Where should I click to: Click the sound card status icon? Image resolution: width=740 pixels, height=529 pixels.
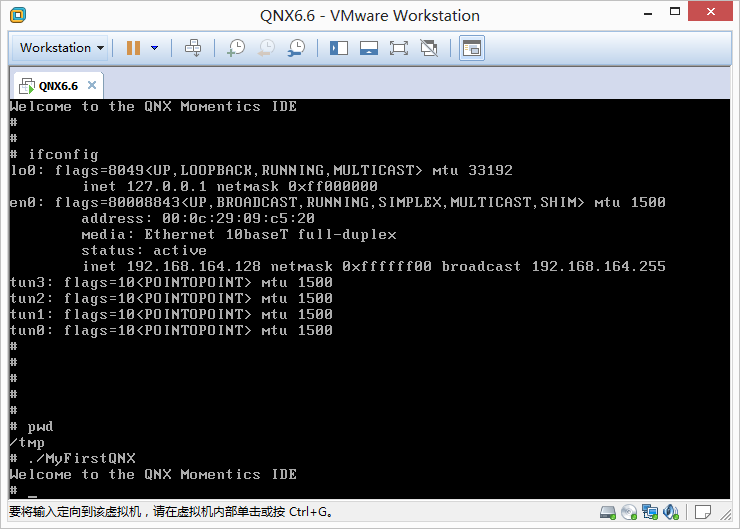click(671, 512)
